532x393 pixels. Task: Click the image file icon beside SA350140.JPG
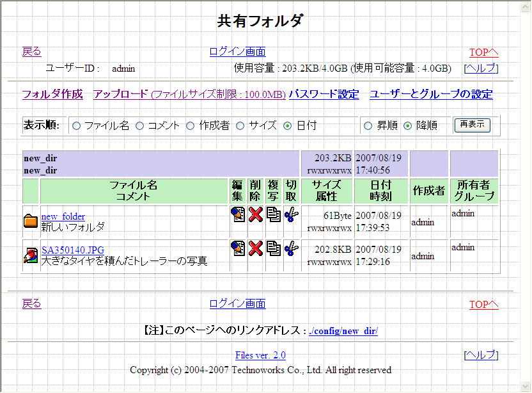coord(30,255)
